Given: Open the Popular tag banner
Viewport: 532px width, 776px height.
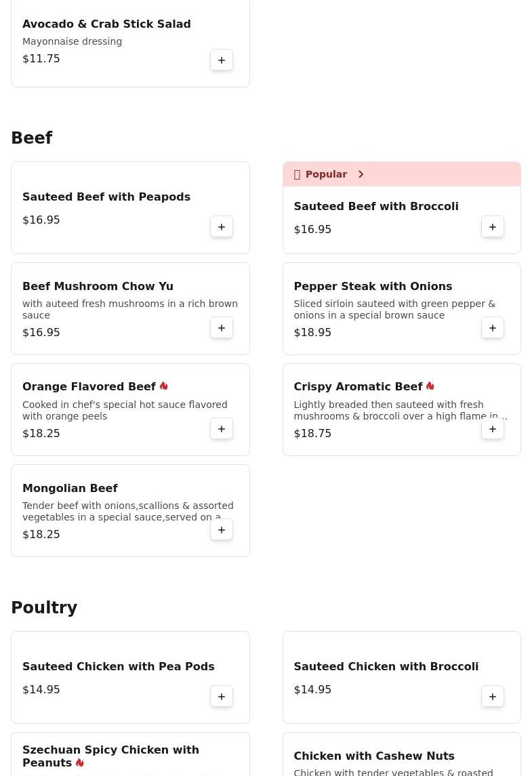Looking at the screenshot, I should 326,175.
